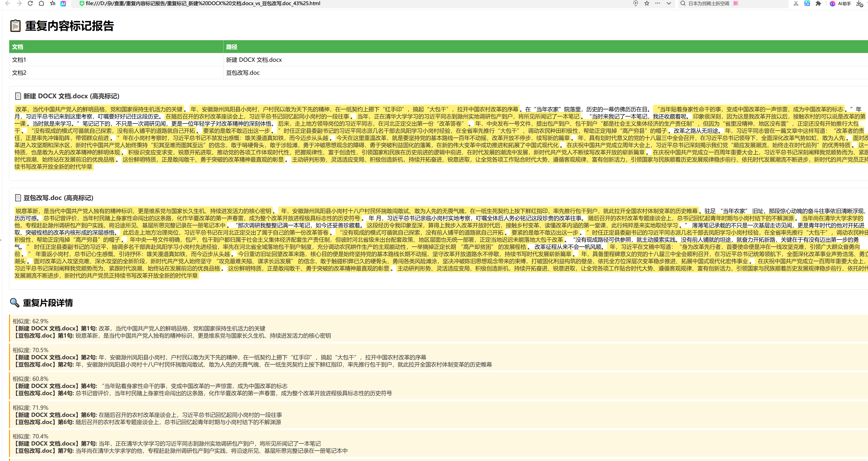868x461 pixels.
Task: Open the browser home page icon
Action: pos(41,3)
